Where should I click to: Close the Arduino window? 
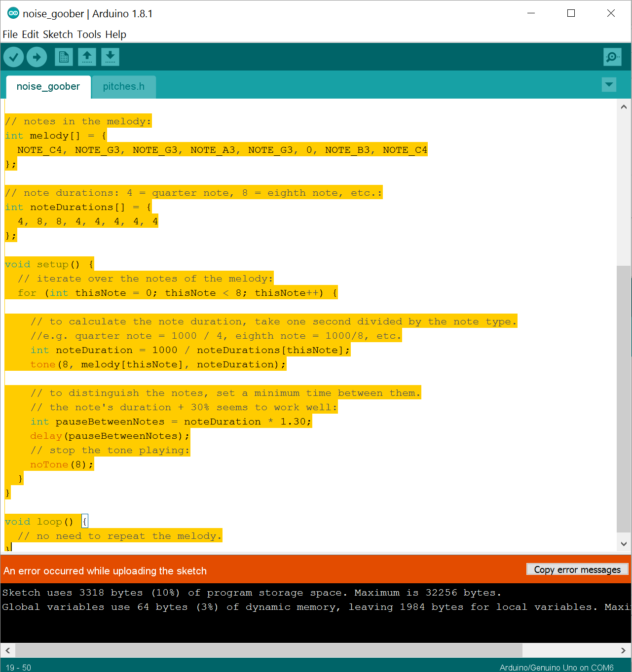click(611, 13)
